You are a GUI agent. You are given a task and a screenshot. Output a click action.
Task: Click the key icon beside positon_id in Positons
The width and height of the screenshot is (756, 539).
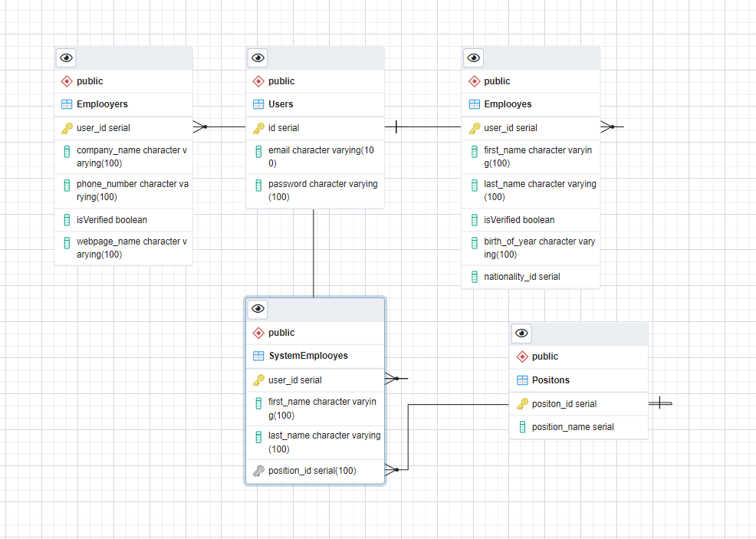point(523,403)
